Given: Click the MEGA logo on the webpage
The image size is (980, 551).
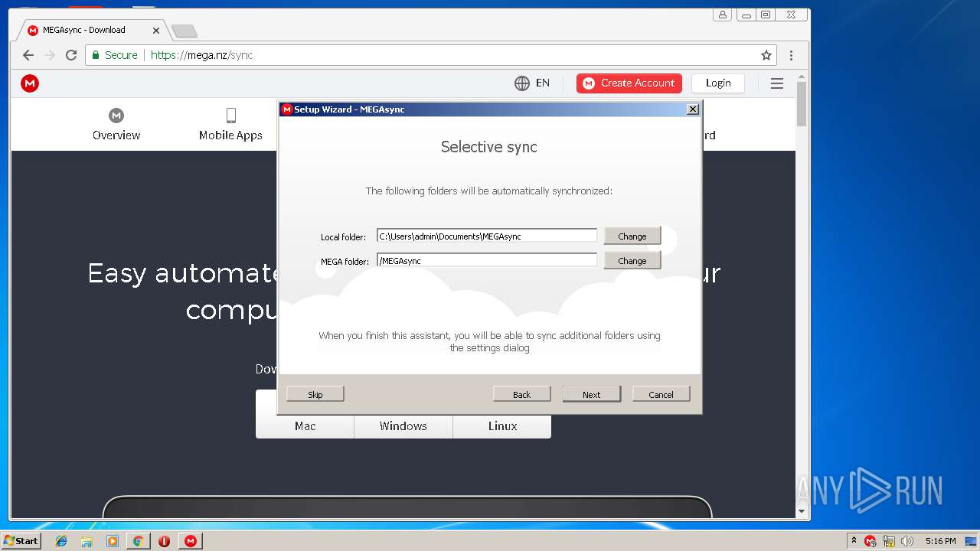Looking at the screenshot, I should pyautogui.click(x=30, y=83).
